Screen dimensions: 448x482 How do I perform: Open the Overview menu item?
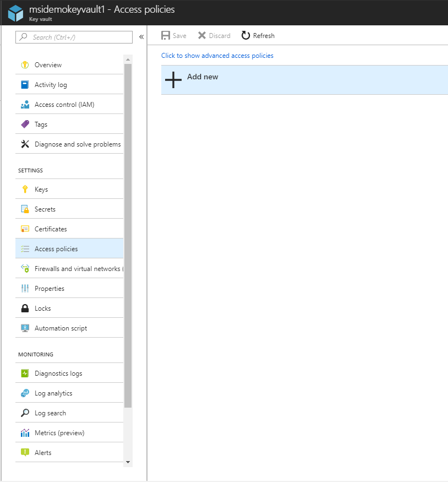pos(69,65)
